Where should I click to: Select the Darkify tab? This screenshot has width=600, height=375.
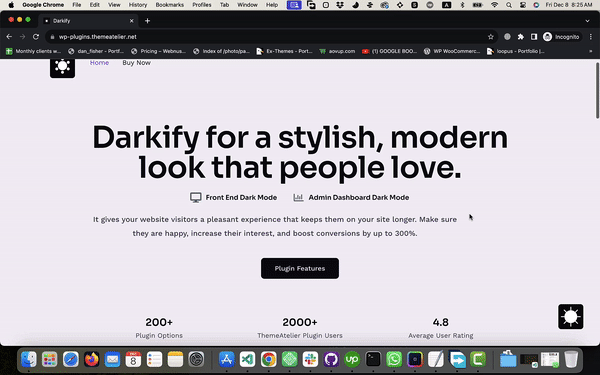[88, 21]
